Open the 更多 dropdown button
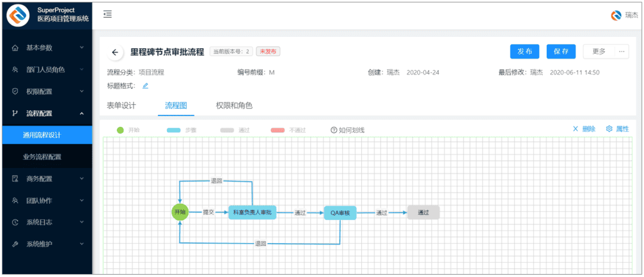Viewport: 644px width, 277px height. pos(599,52)
